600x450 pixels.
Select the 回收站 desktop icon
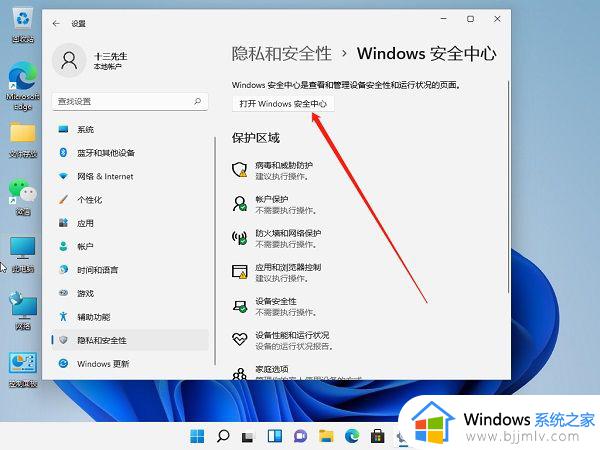[21, 24]
